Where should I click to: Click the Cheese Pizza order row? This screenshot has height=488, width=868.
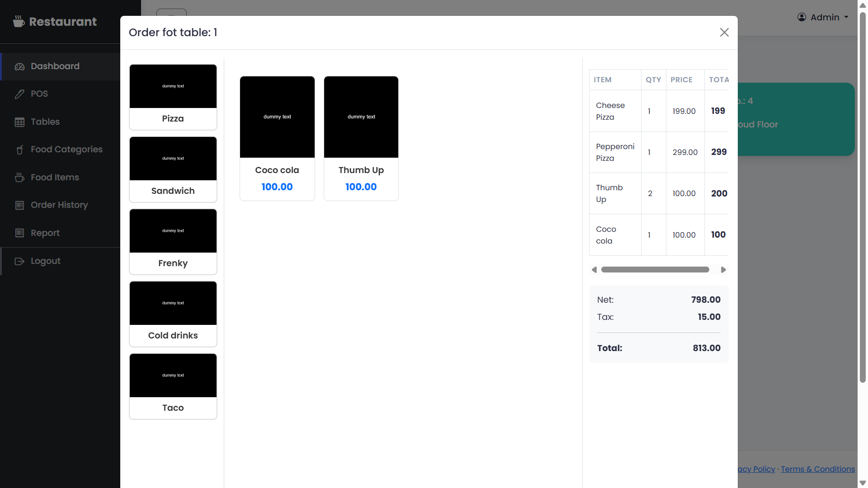(x=659, y=111)
